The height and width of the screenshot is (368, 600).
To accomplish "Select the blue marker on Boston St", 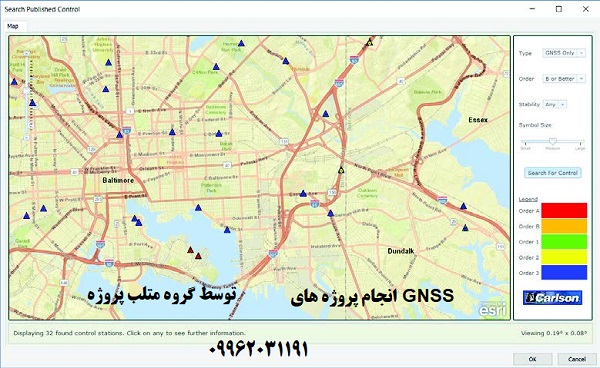I will pyautogui.click(x=227, y=230).
